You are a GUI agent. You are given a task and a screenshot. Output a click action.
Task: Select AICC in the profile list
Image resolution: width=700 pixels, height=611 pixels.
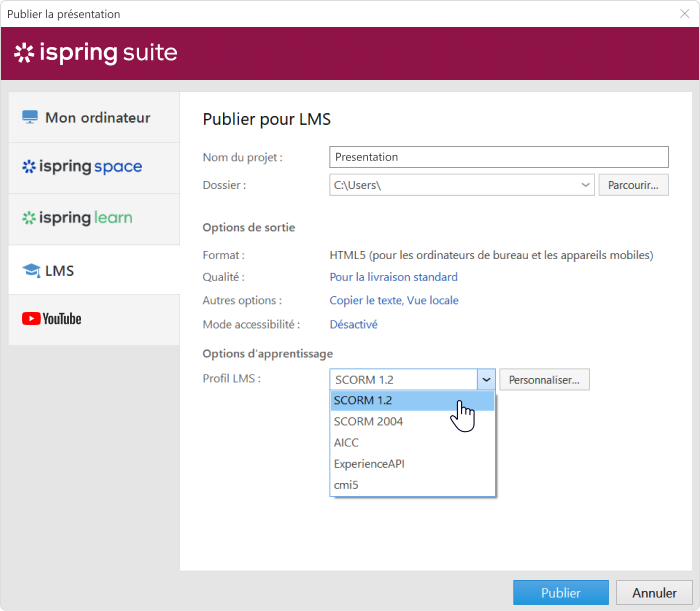(412, 442)
